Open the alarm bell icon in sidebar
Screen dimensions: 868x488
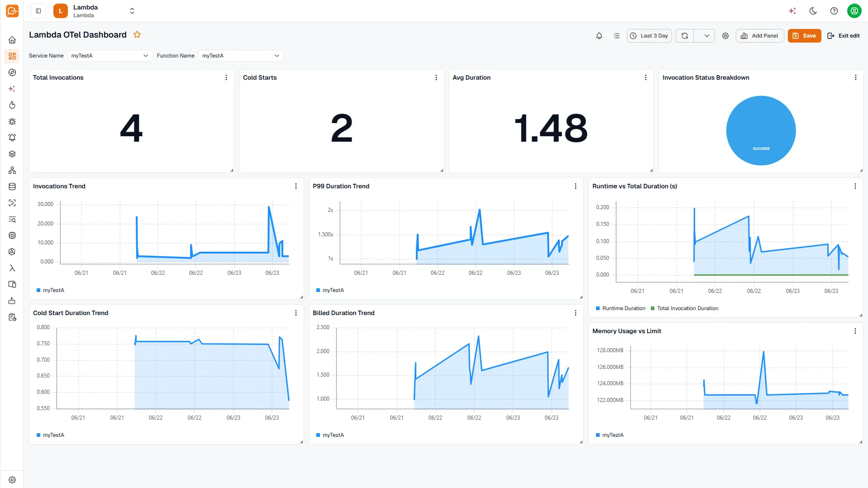12,138
